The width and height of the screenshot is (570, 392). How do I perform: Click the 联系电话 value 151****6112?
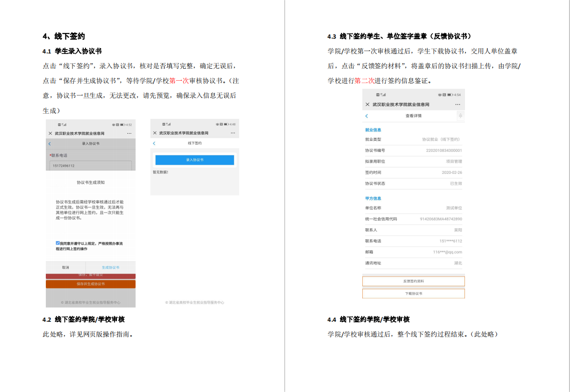click(x=451, y=241)
